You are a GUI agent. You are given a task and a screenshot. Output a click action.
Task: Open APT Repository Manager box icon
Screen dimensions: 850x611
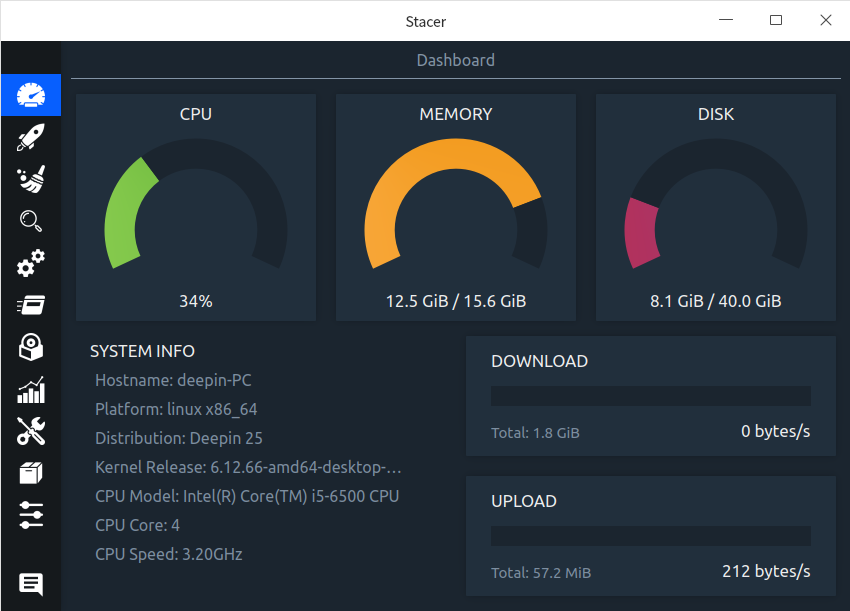click(x=31, y=473)
